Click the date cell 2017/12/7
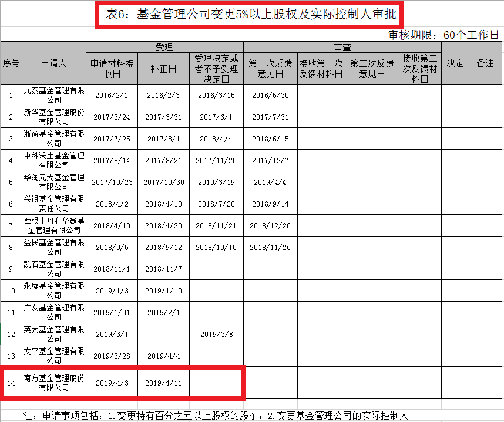The image size is (504, 422). tap(270, 160)
